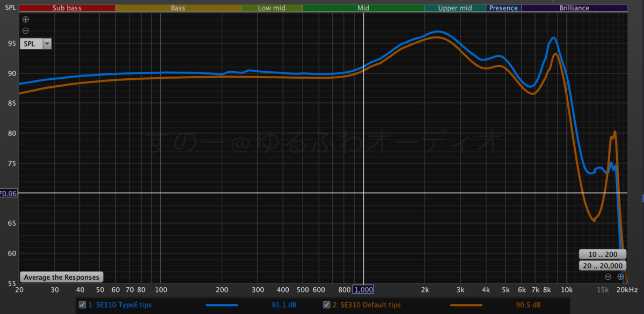
Task: Set frequency range to 20 .. 20,000
Action: [603, 266]
